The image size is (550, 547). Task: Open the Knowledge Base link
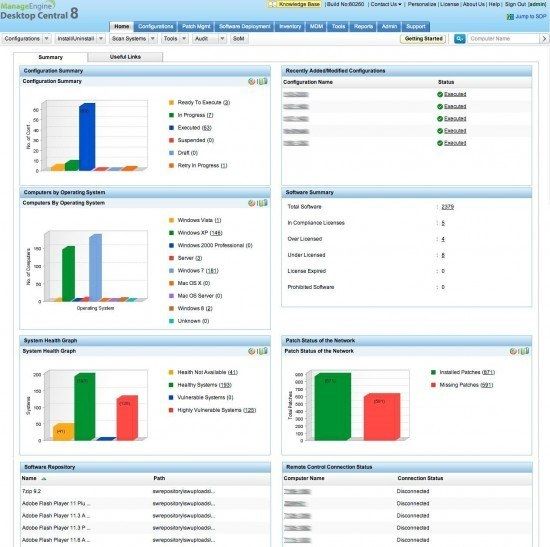pyautogui.click(x=299, y=4)
